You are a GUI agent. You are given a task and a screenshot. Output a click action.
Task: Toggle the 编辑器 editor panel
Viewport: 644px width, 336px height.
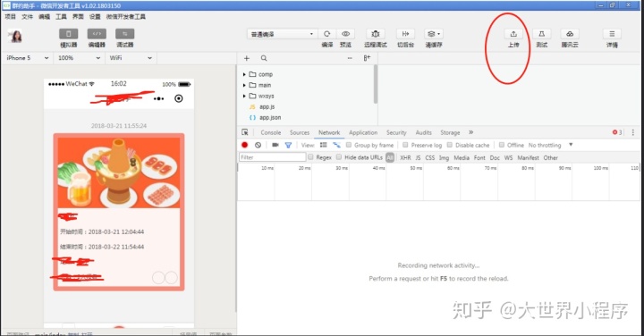pyautogui.click(x=97, y=34)
